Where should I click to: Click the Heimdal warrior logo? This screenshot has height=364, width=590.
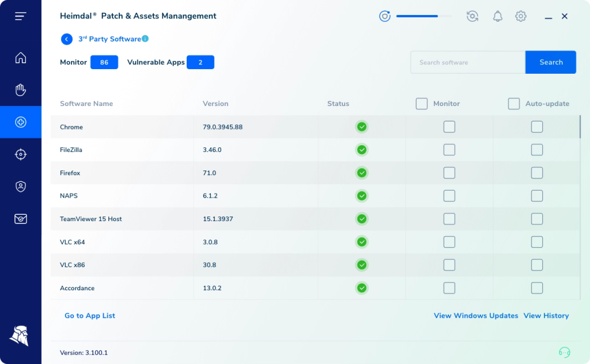tap(20, 335)
